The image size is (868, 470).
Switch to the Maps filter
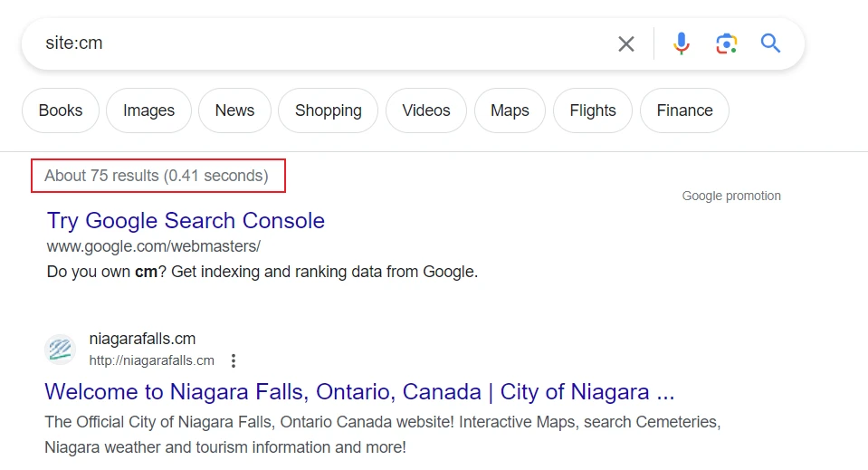[510, 110]
